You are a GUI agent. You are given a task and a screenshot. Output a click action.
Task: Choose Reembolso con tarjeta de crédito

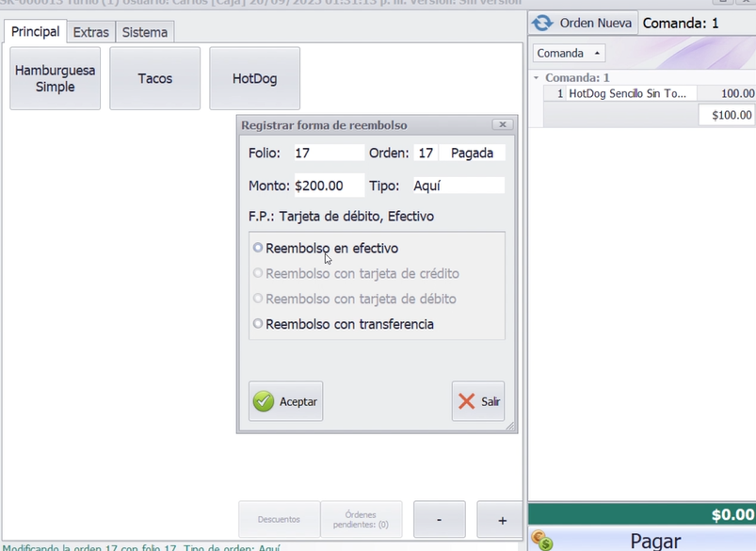coord(259,274)
